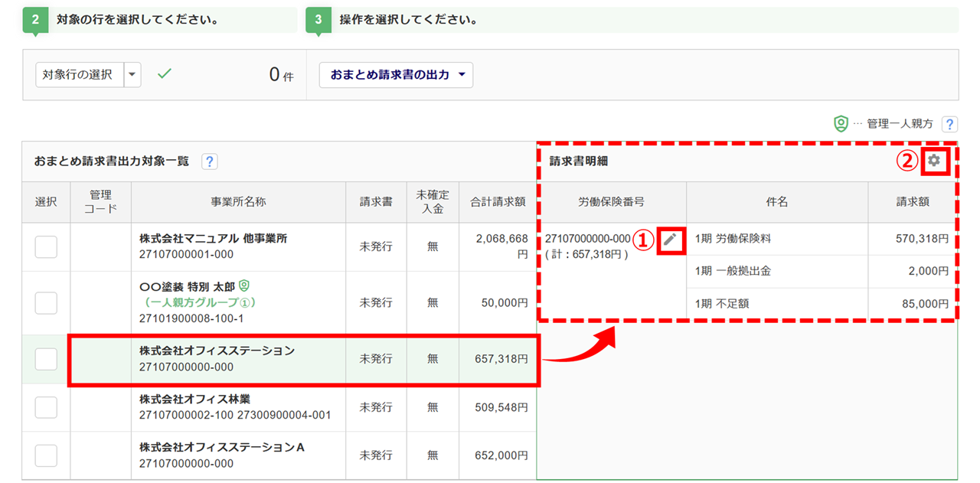The image size is (980, 483).
Task: Open the gear settings icon in 請求書明細
Action: (x=933, y=161)
